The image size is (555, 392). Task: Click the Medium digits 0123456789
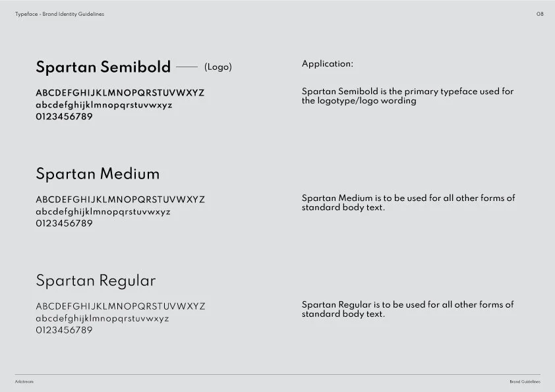click(64, 223)
